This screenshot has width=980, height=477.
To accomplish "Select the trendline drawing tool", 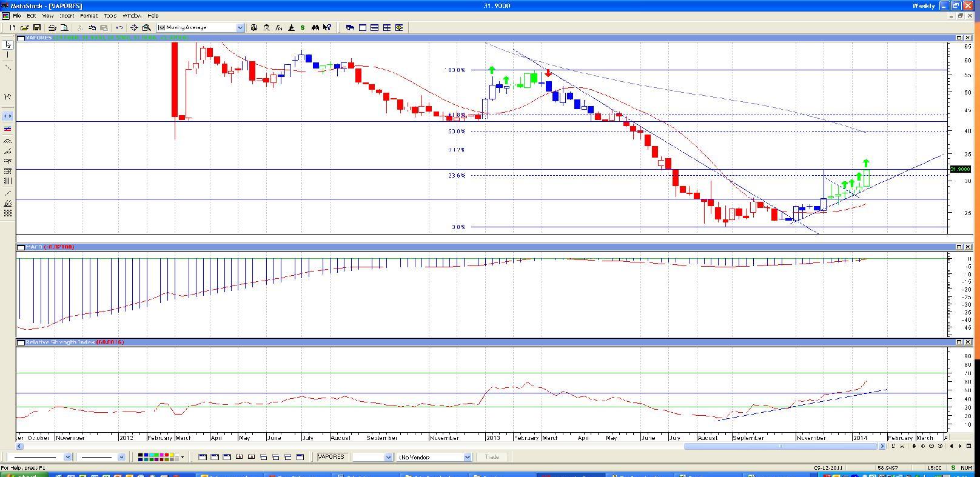I will tap(8, 67).
